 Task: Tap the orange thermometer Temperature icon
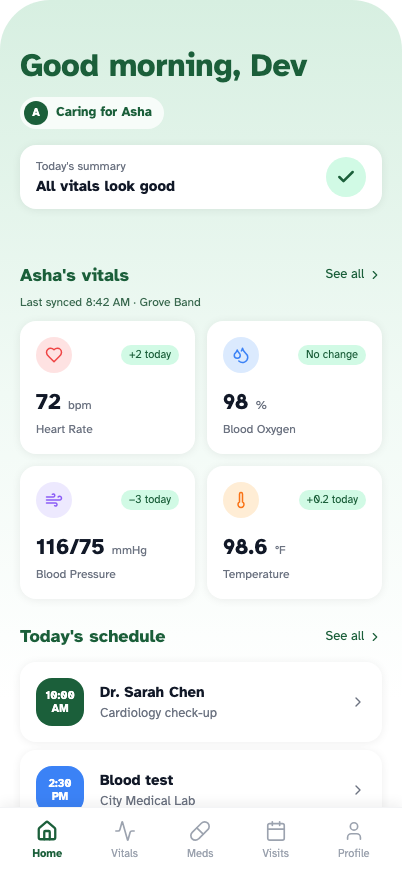point(241,500)
